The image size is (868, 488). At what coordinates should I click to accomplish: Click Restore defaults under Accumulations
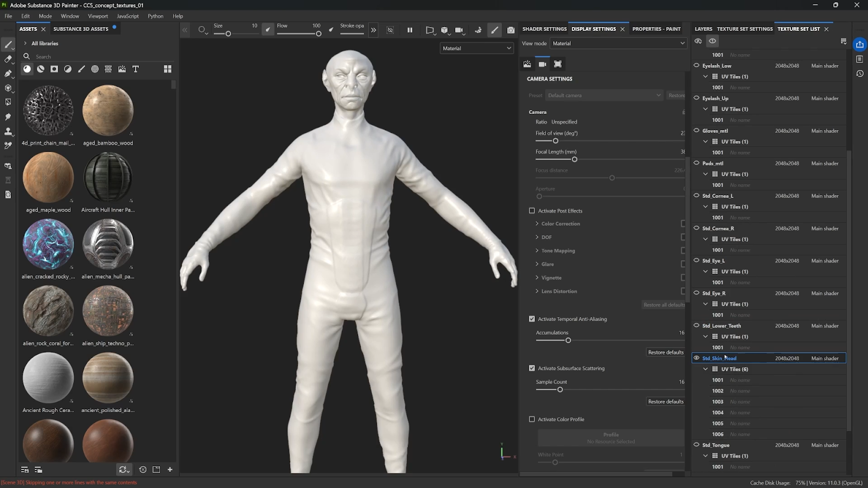[665, 352]
